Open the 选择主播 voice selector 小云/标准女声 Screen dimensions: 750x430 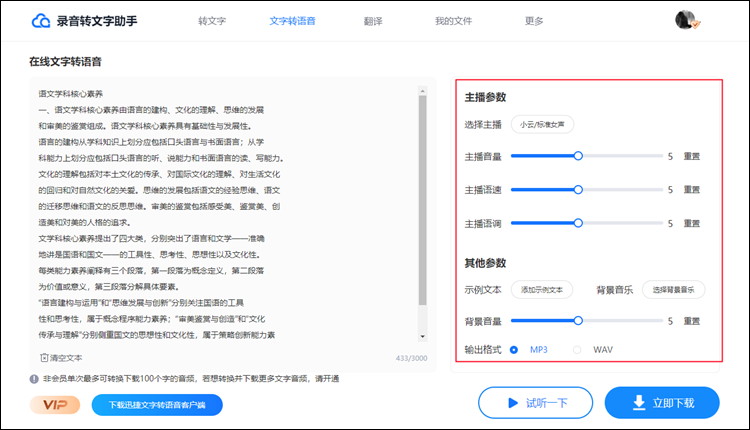tap(542, 124)
